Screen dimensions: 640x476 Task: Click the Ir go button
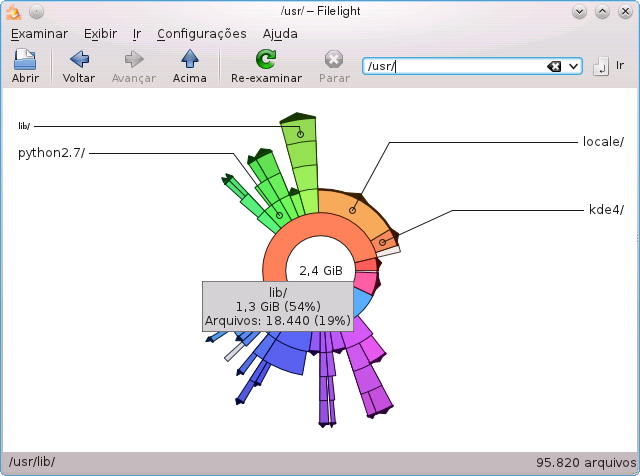pyautogui.click(x=609, y=66)
